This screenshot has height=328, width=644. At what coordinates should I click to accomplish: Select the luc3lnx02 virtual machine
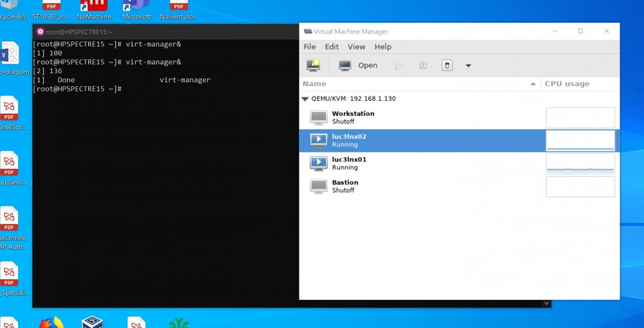459,141
